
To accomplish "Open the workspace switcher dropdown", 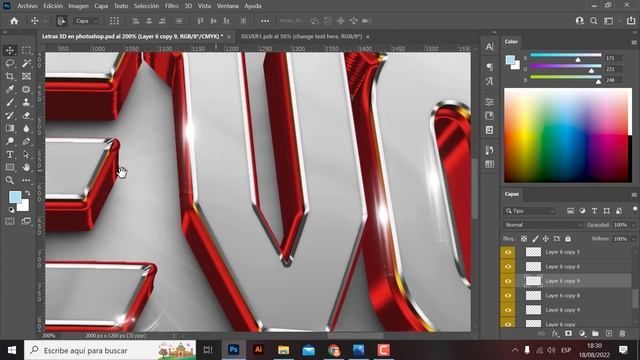I will coord(611,21).
